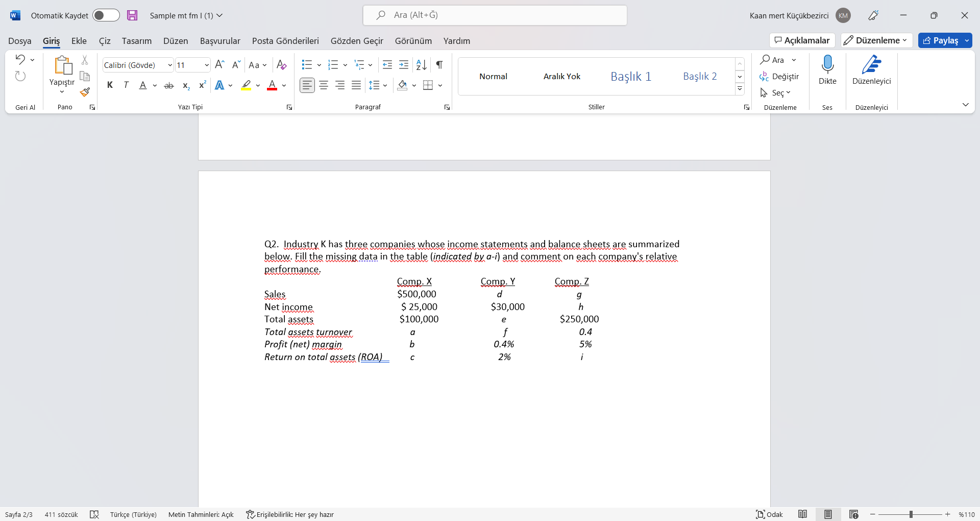Open spelling check icon in status bar
980x521 pixels.
(94, 514)
